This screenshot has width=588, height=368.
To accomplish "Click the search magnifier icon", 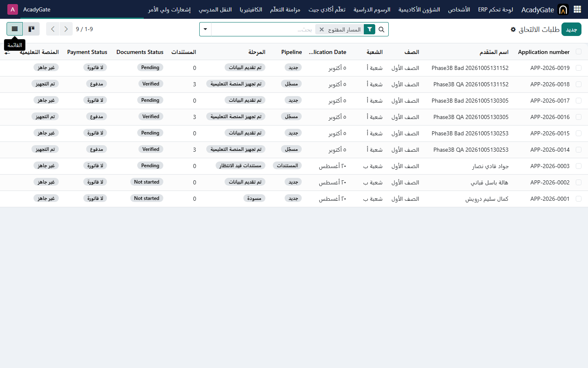I will [x=381, y=29].
